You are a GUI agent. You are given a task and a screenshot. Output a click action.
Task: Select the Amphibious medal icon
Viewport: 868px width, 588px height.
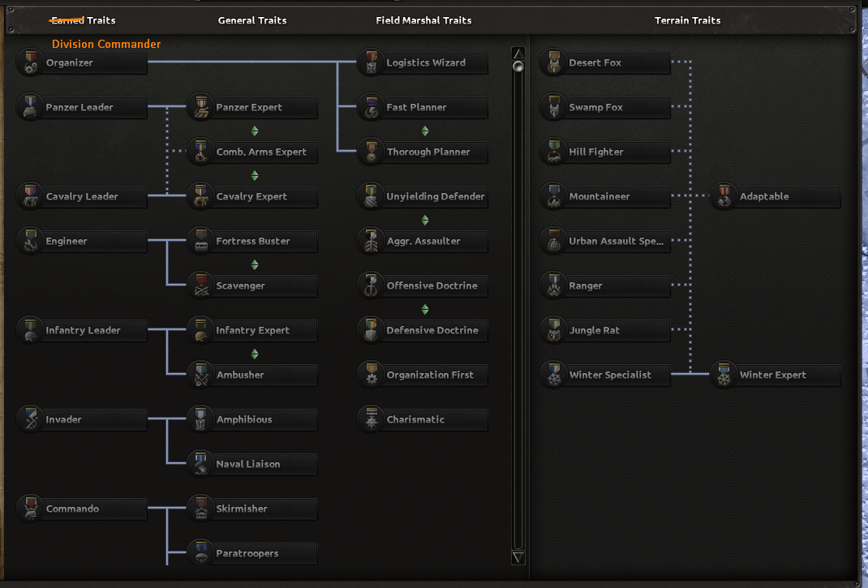point(201,419)
